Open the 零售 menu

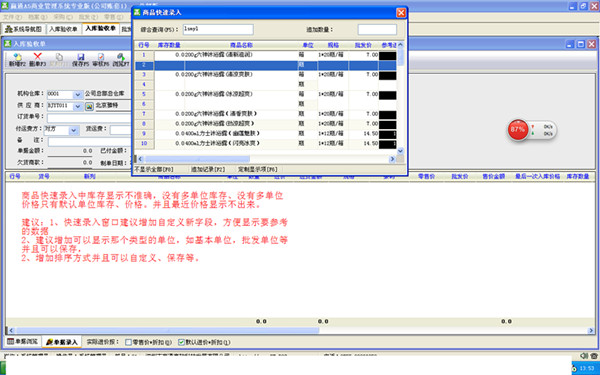(114, 17)
